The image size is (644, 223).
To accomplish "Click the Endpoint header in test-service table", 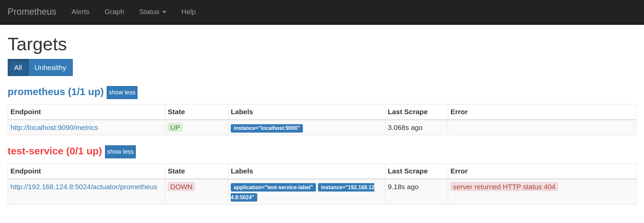I will (x=26, y=171).
